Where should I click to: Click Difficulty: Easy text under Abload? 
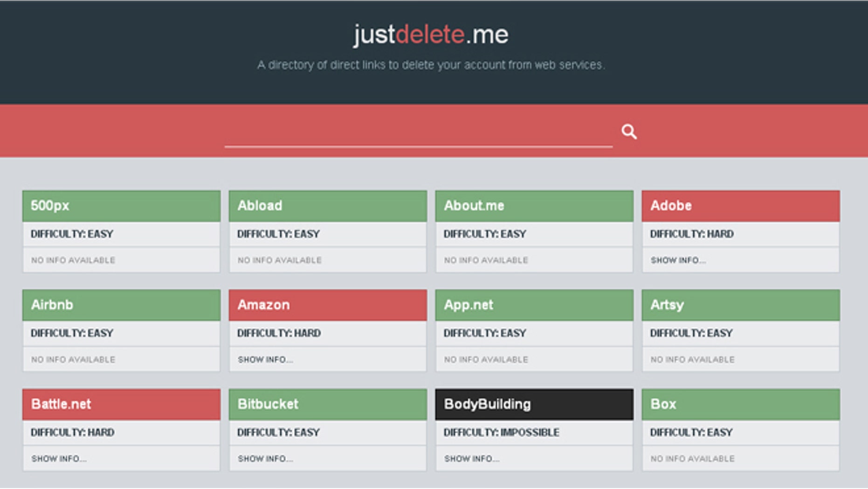coord(278,234)
